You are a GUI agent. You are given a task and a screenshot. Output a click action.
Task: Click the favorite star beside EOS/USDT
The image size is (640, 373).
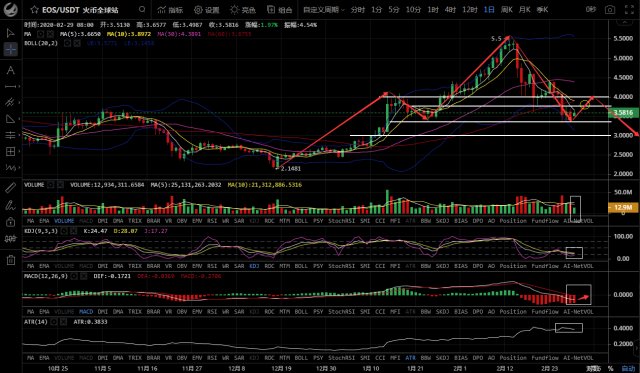(34, 9)
